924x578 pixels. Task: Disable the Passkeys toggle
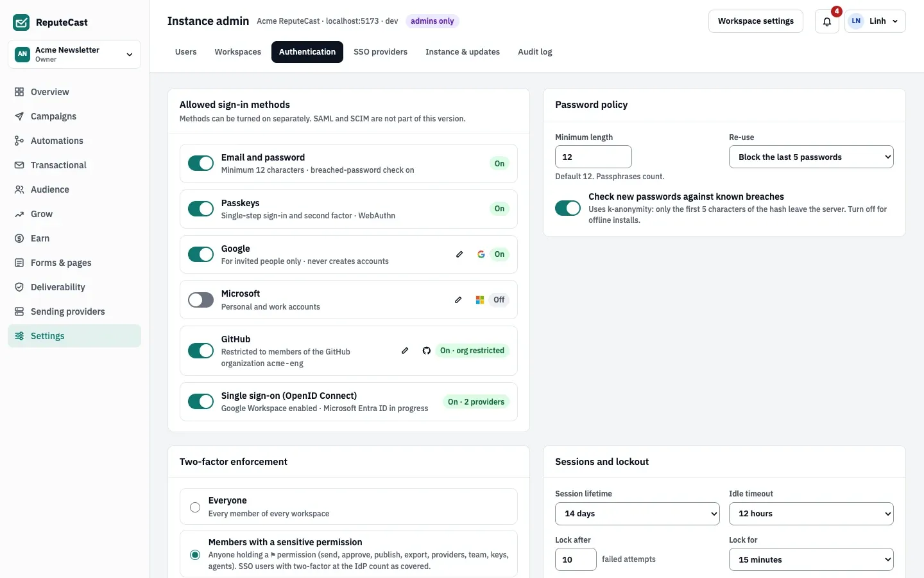pos(201,209)
